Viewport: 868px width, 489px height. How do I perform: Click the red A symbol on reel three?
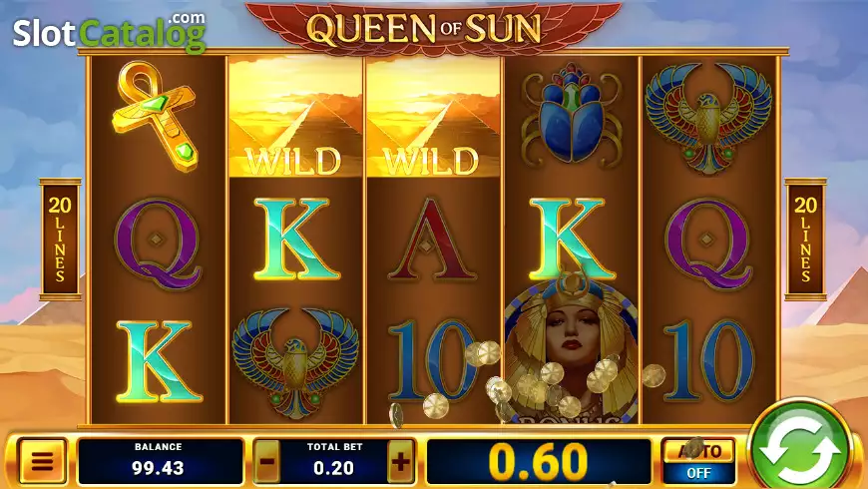(432, 240)
